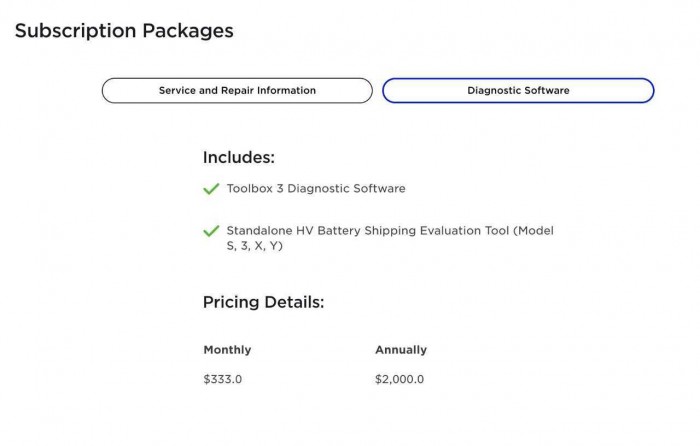Click Standalone HV Battery Shipping Evaluation Tool text
Image resolution: width=700 pixels, height=446 pixels.
(389, 231)
